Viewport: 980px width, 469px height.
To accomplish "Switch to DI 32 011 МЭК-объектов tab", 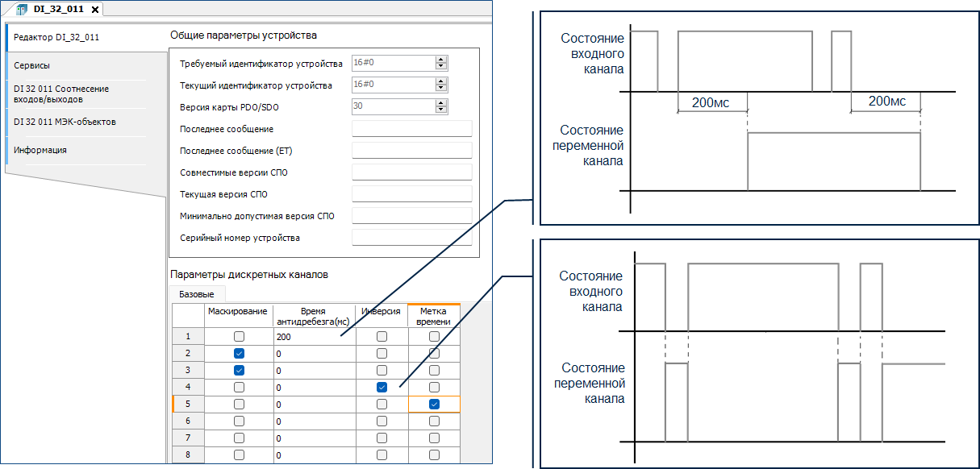I will pos(65,122).
